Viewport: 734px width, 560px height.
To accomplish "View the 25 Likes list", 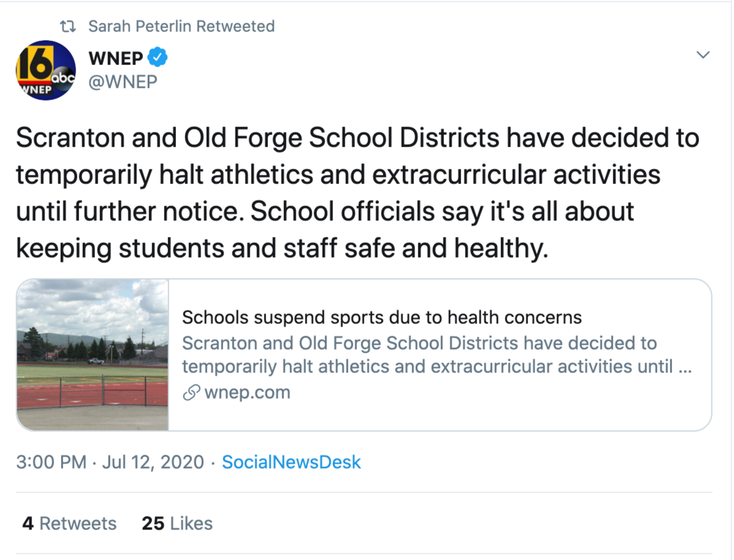I will (x=177, y=523).
